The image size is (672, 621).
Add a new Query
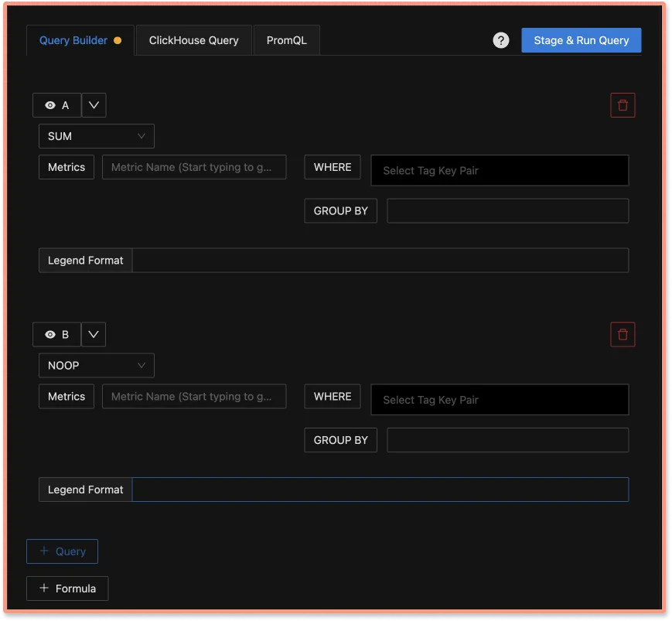62,551
